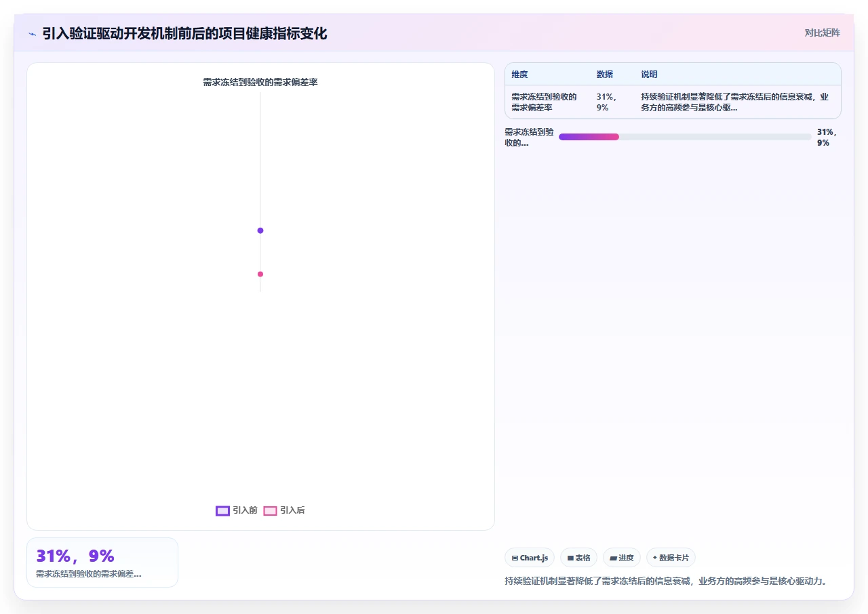The height and width of the screenshot is (614, 868).
Task: Click the Chart.js tag chip
Action: pos(530,558)
